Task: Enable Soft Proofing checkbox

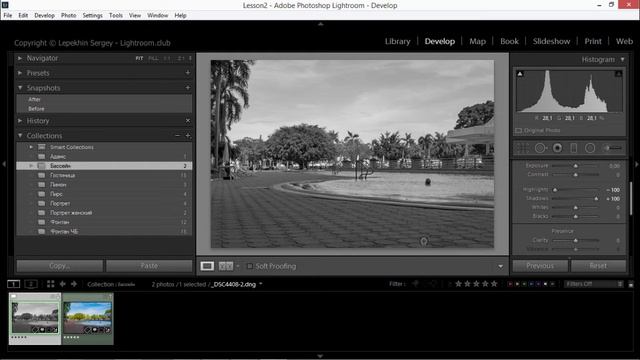Action: 250,266
